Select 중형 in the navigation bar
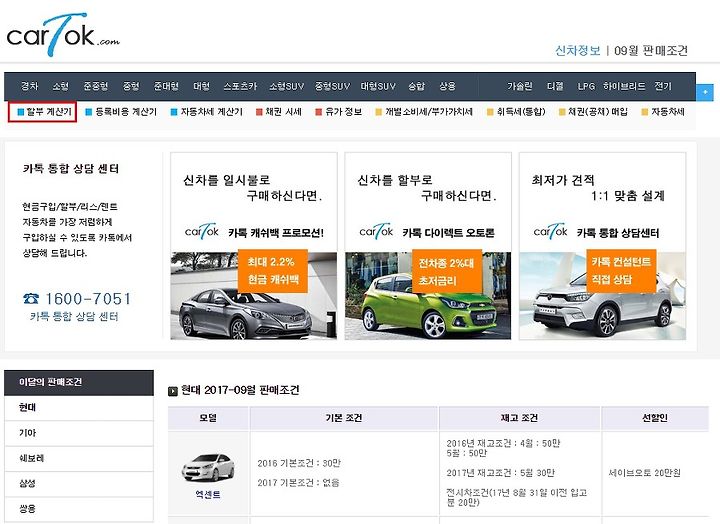 coord(131,86)
